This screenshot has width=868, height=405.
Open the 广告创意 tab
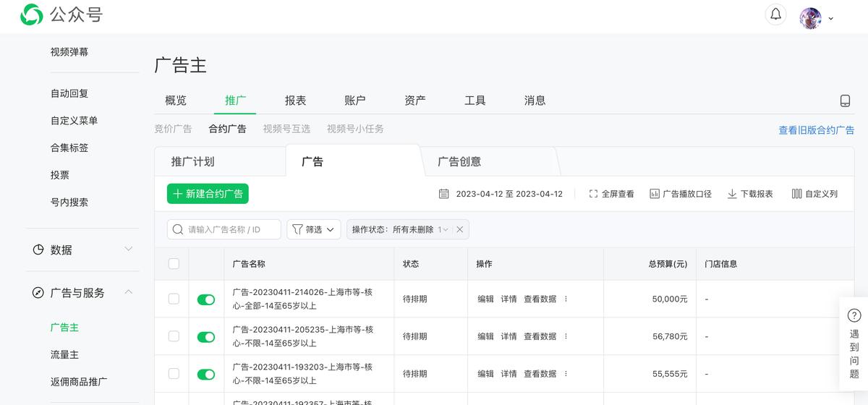point(459,161)
